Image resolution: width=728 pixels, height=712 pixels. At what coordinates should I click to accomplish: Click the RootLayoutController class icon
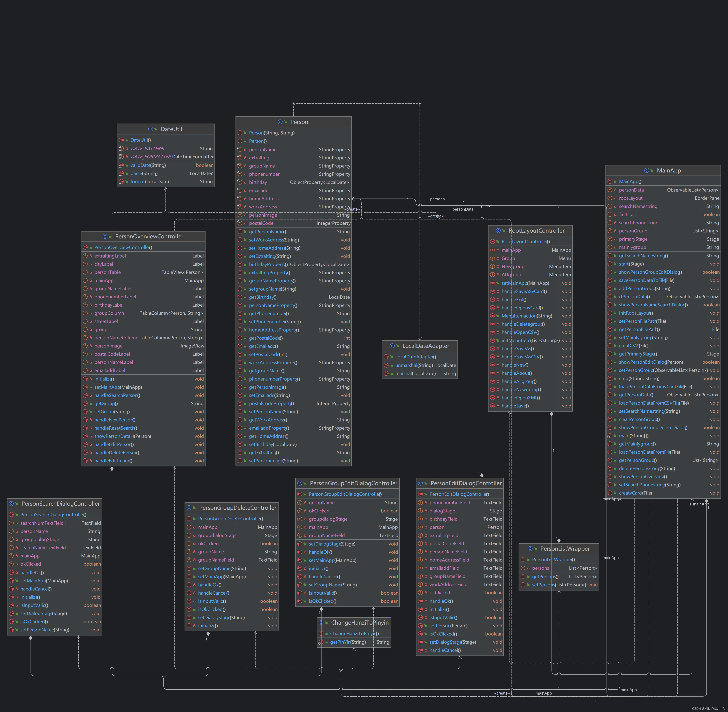pos(498,231)
